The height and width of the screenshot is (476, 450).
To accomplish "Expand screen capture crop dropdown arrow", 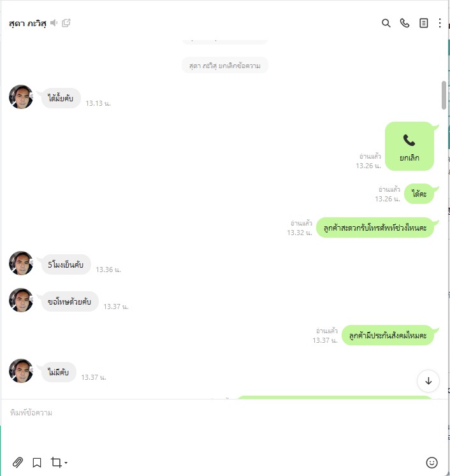I will (66, 463).
